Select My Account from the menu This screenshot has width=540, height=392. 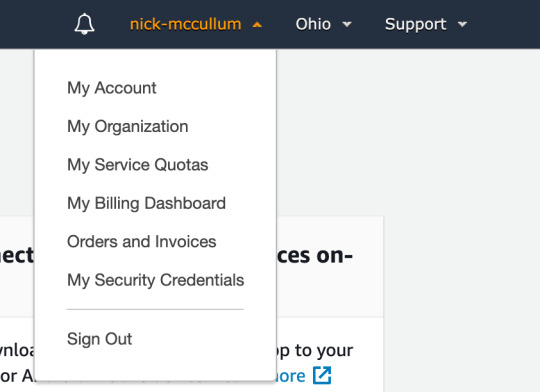pyautogui.click(x=112, y=88)
